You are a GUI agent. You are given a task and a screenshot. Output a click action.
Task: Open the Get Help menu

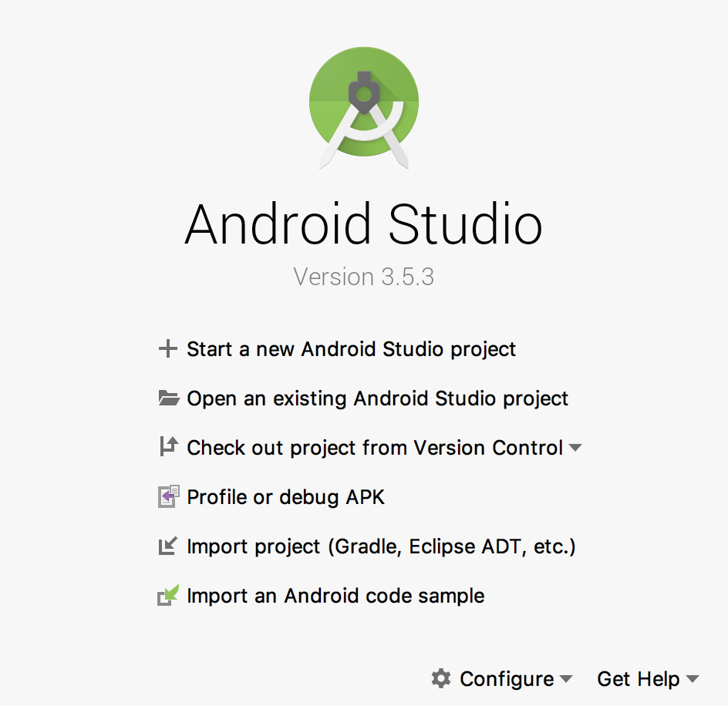click(x=639, y=679)
